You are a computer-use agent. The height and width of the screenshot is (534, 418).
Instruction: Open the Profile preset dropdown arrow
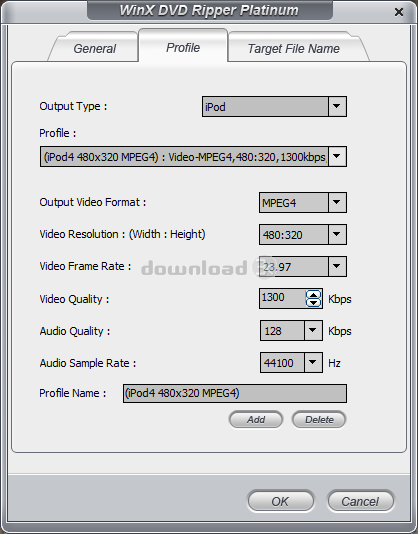[x=337, y=157]
